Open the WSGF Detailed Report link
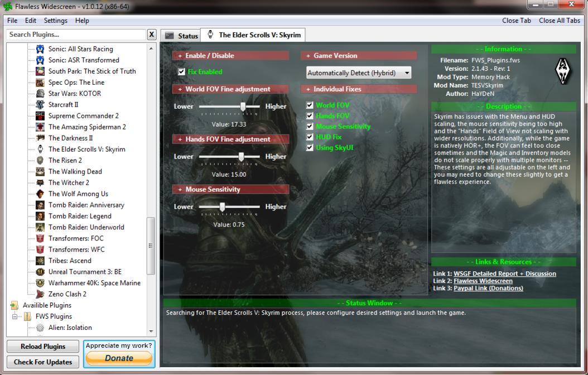588x375 pixels. pyautogui.click(x=504, y=274)
